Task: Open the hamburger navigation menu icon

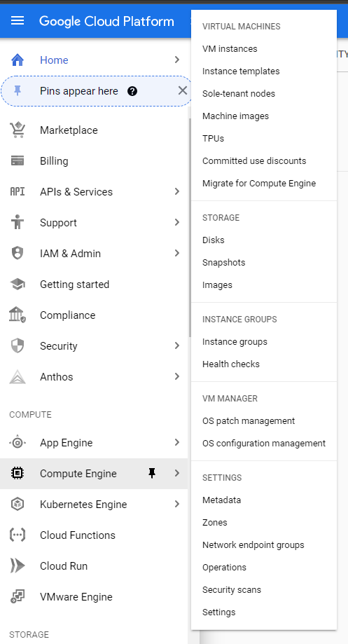Action: (x=18, y=20)
